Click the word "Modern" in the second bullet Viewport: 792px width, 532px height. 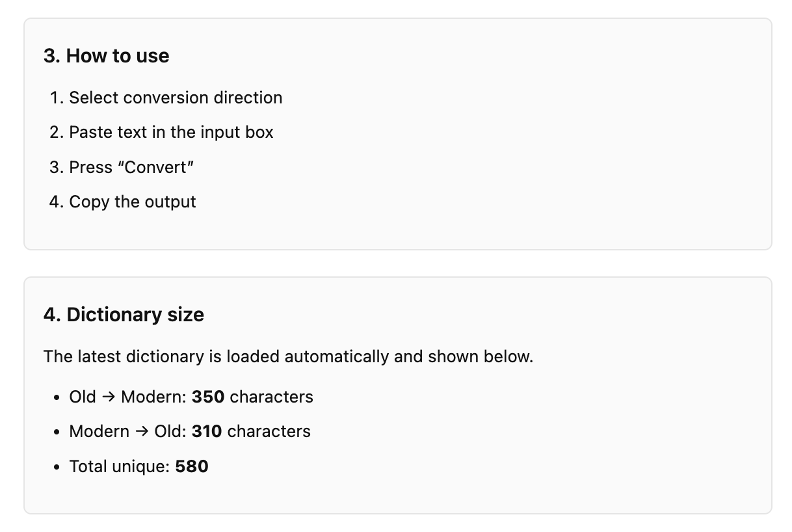(99, 431)
